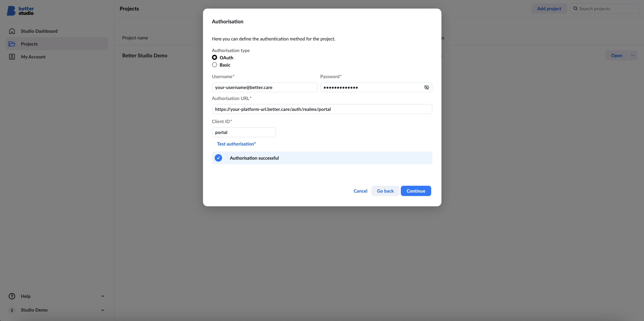644x321 pixels.
Task: Open the Studio Demo workspace item
Action: tap(57, 310)
